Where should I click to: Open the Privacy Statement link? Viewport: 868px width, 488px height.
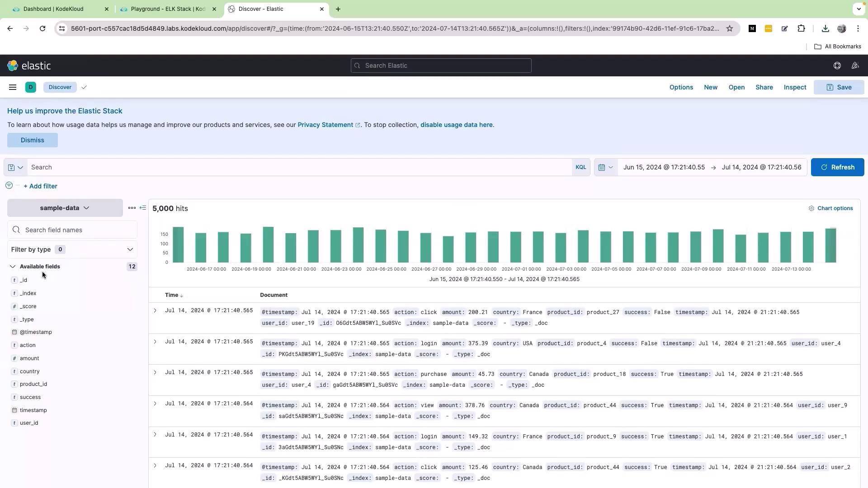(325, 125)
